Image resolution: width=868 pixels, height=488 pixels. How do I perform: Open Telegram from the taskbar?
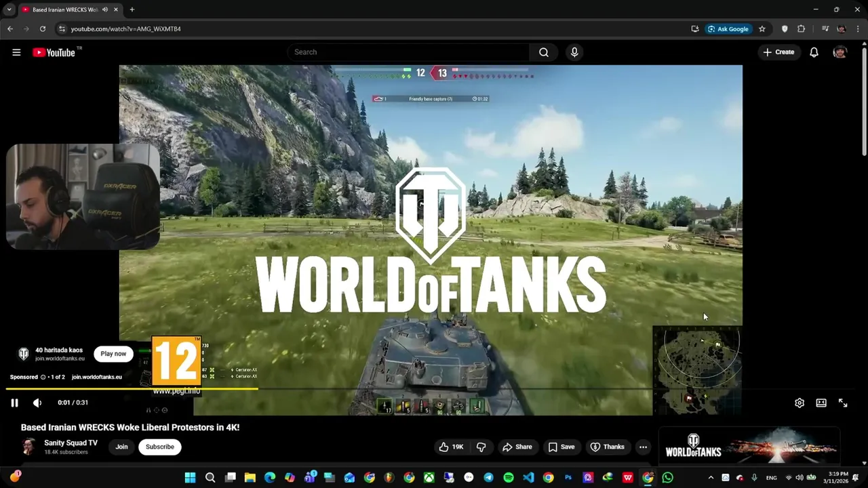(x=488, y=478)
